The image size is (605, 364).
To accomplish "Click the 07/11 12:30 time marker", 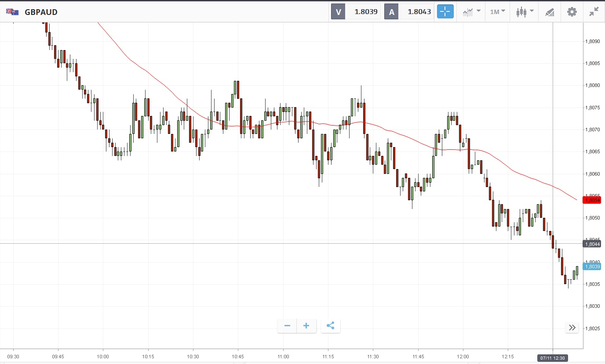I will click(x=553, y=358).
